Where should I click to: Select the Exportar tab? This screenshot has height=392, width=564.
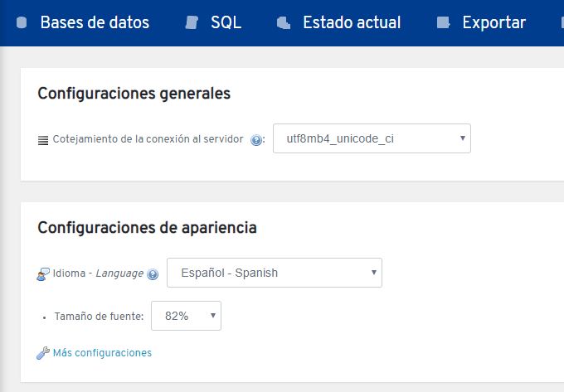(494, 23)
